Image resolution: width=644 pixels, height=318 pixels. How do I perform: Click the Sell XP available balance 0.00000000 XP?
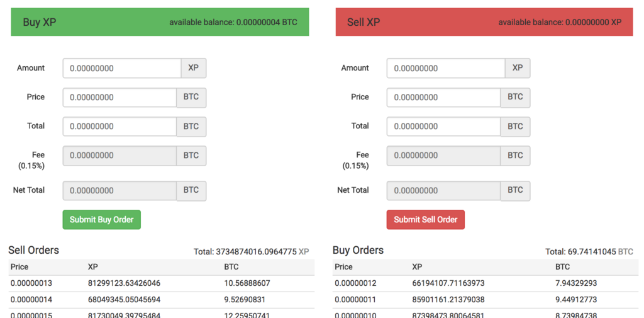[x=560, y=22]
